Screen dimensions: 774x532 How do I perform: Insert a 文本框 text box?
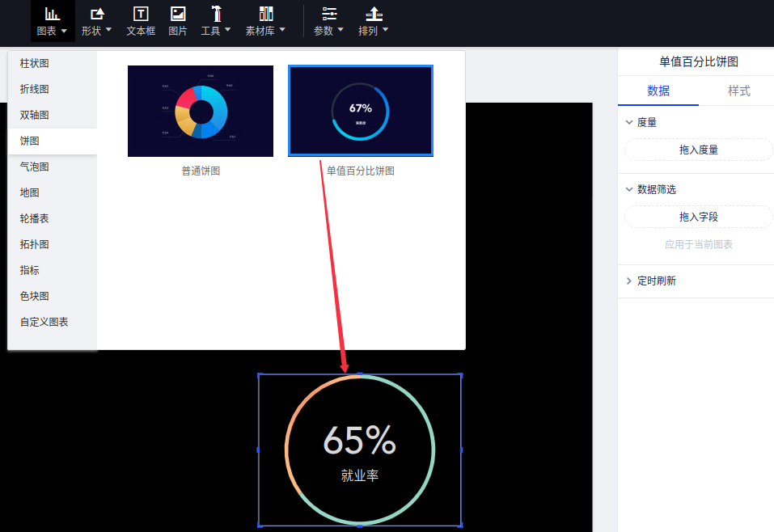pyautogui.click(x=141, y=21)
